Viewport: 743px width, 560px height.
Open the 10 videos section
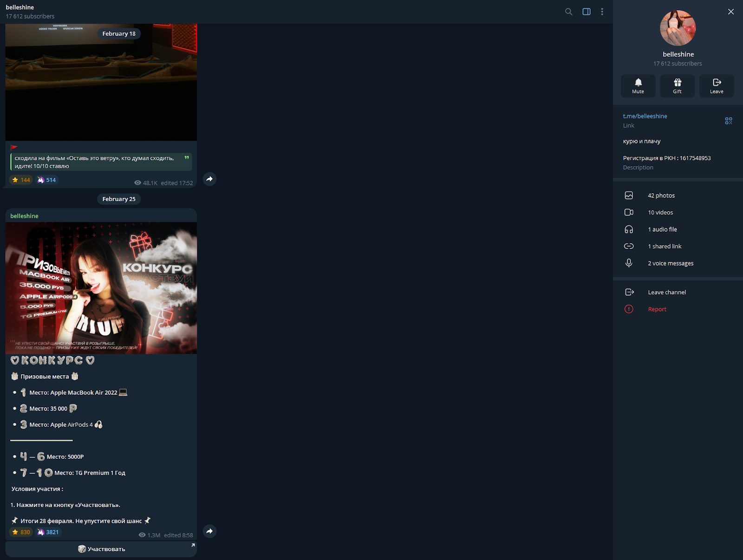click(660, 212)
